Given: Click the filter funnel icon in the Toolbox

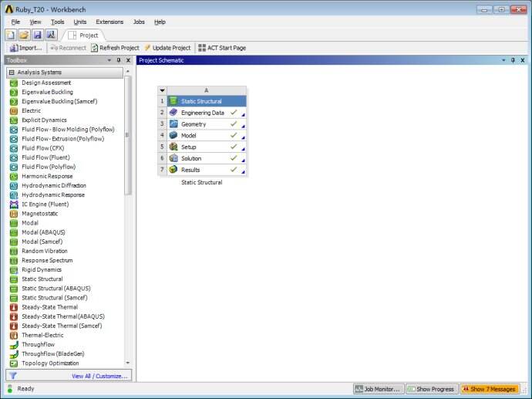Looking at the screenshot, I should point(13,376).
